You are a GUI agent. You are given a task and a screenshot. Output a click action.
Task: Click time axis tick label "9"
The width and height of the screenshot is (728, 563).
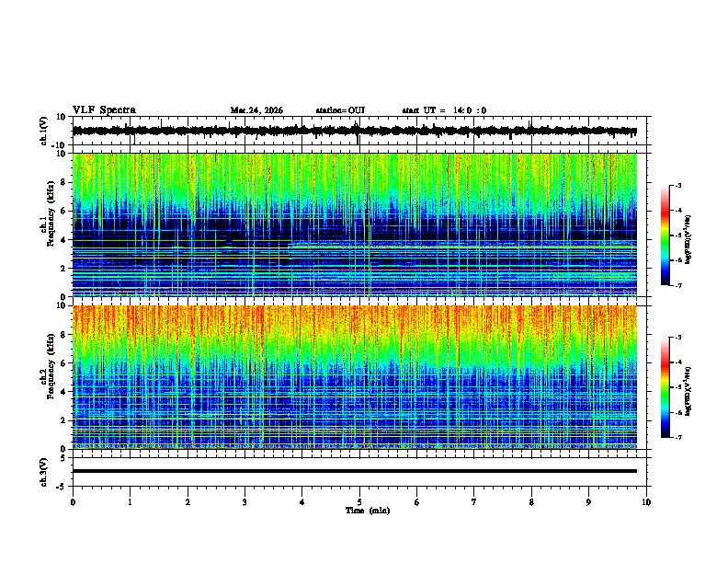point(588,502)
